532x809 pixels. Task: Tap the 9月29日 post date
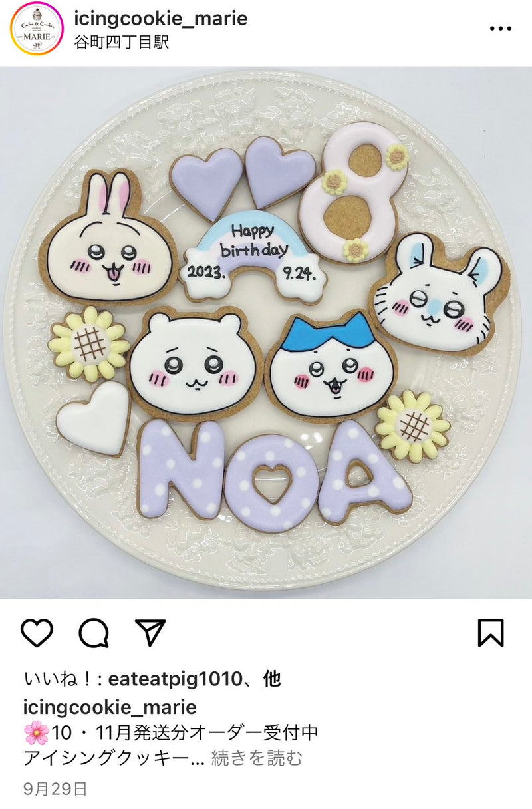click(x=55, y=789)
